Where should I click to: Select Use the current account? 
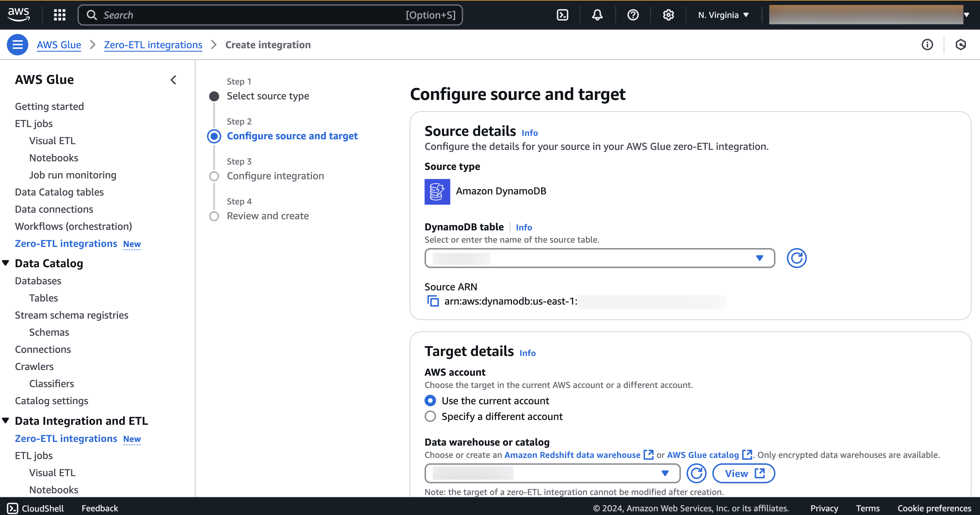[430, 401]
